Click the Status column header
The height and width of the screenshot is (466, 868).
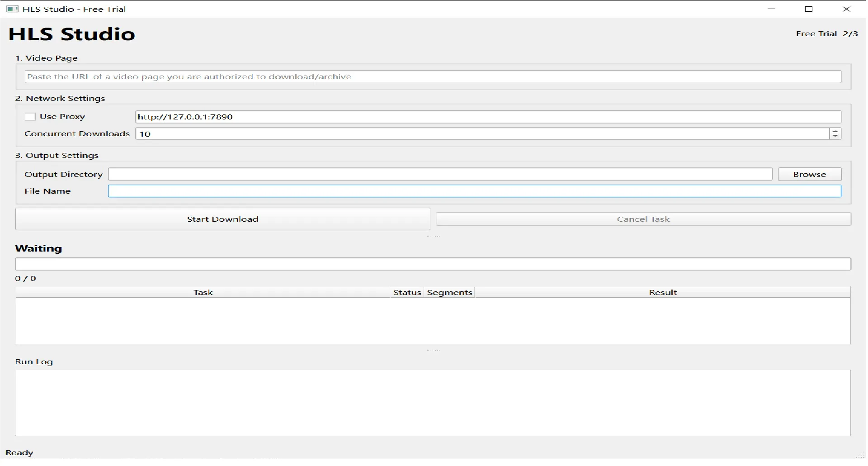[407, 292]
